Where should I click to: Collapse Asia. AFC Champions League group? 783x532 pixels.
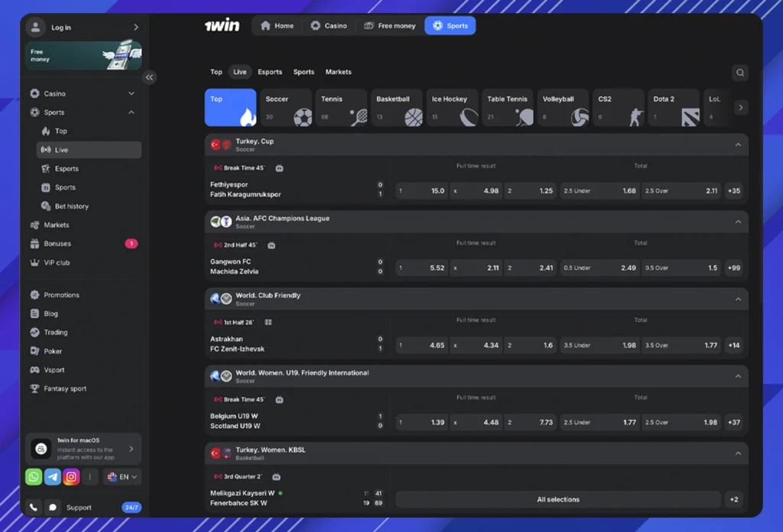pos(738,222)
